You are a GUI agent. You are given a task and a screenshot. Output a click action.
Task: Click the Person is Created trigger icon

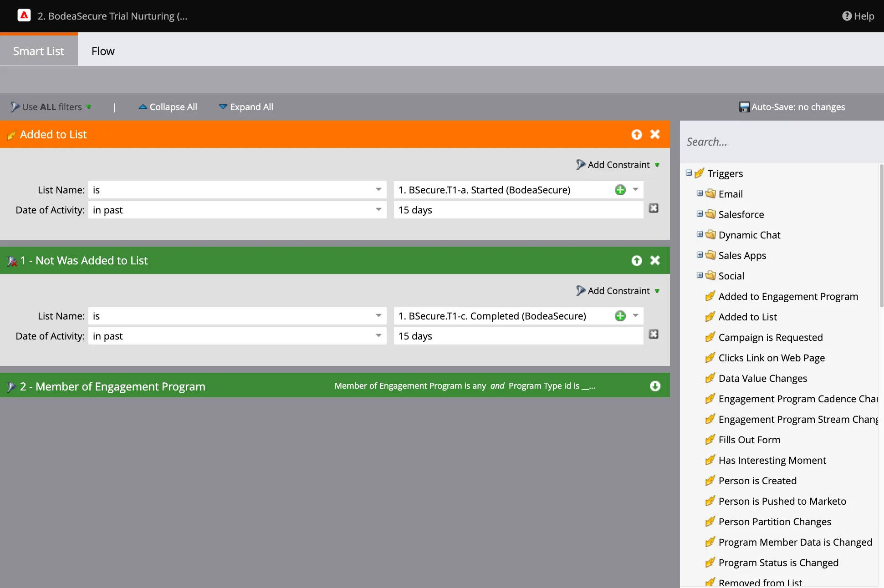[x=710, y=481]
